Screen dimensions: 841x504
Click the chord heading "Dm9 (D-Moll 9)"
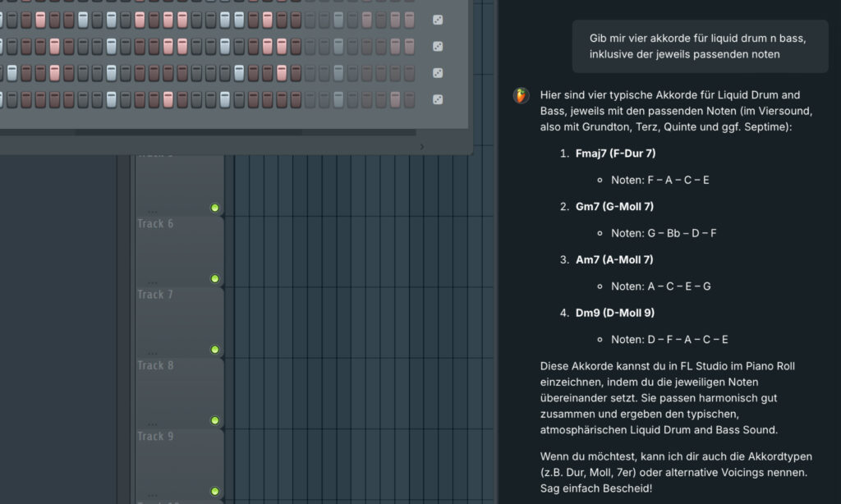tap(615, 313)
